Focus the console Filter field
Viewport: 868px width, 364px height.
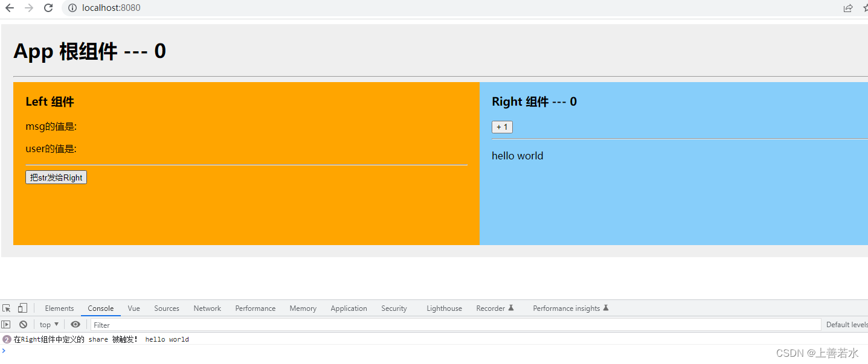pos(455,324)
